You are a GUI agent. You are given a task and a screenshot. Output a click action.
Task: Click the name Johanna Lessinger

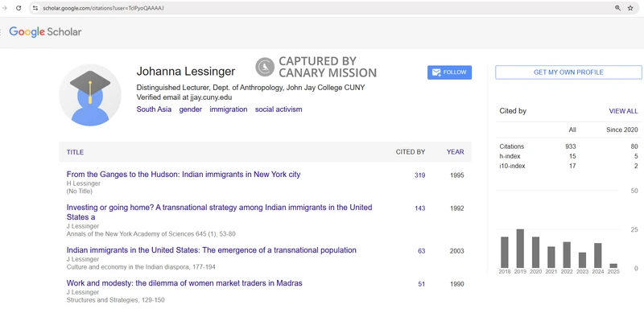pyautogui.click(x=186, y=72)
